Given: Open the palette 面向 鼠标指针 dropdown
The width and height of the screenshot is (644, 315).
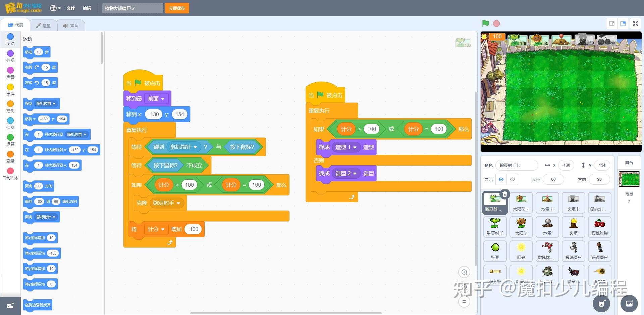Looking at the screenshot, I should 46,217.
